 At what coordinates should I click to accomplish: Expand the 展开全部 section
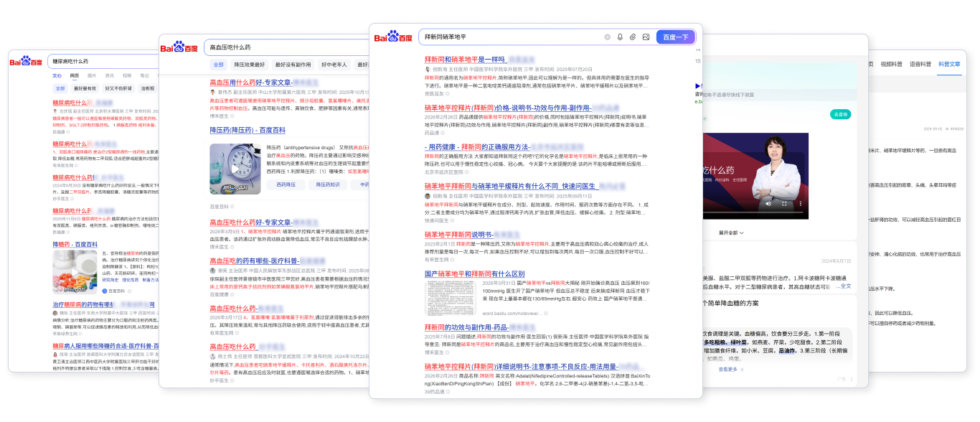pyautogui.click(x=731, y=233)
